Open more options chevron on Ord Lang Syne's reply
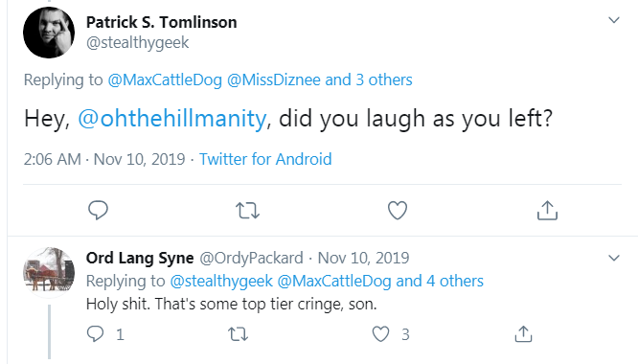This screenshot has width=638, height=364. pyautogui.click(x=614, y=258)
